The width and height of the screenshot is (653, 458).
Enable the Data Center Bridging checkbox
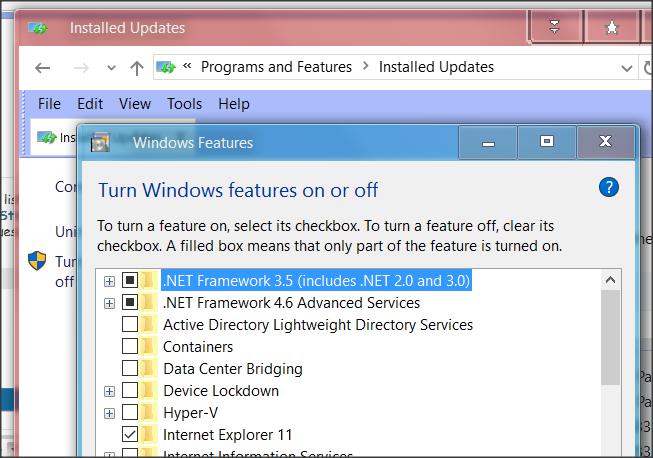[130, 368]
